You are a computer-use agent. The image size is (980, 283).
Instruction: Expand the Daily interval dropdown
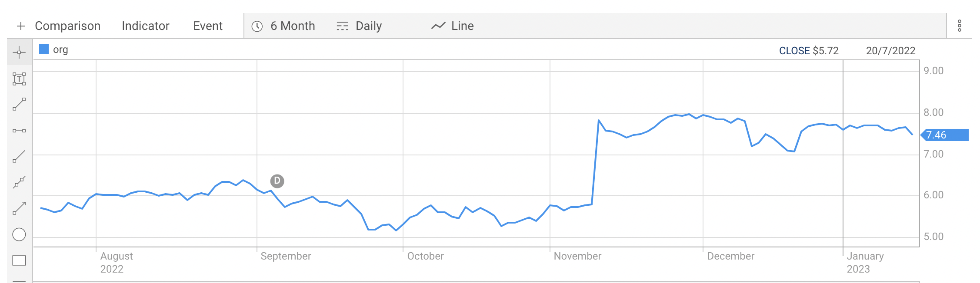[x=359, y=26]
